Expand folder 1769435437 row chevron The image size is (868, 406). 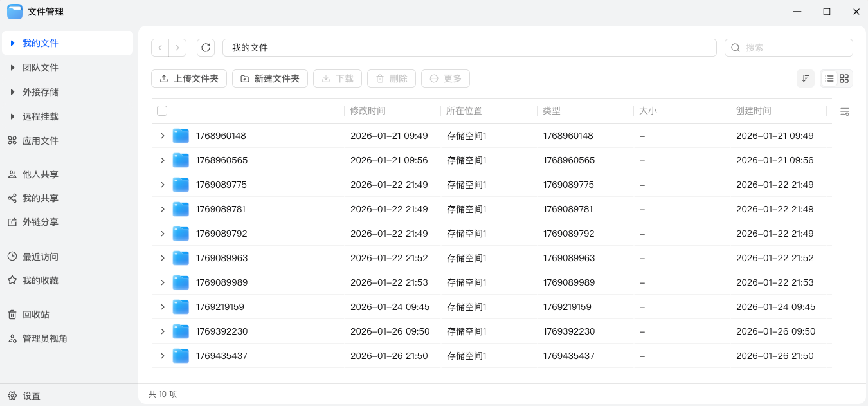point(163,356)
